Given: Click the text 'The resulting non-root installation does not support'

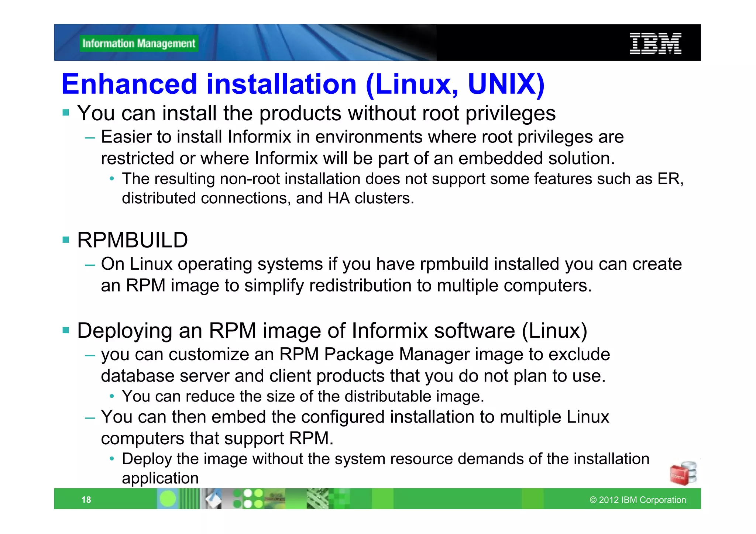Looking at the screenshot, I should (303, 179).
